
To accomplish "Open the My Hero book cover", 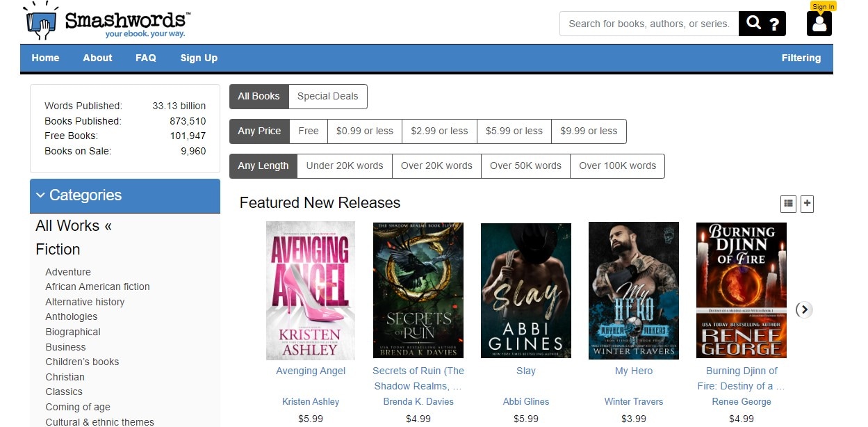I will coord(634,290).
